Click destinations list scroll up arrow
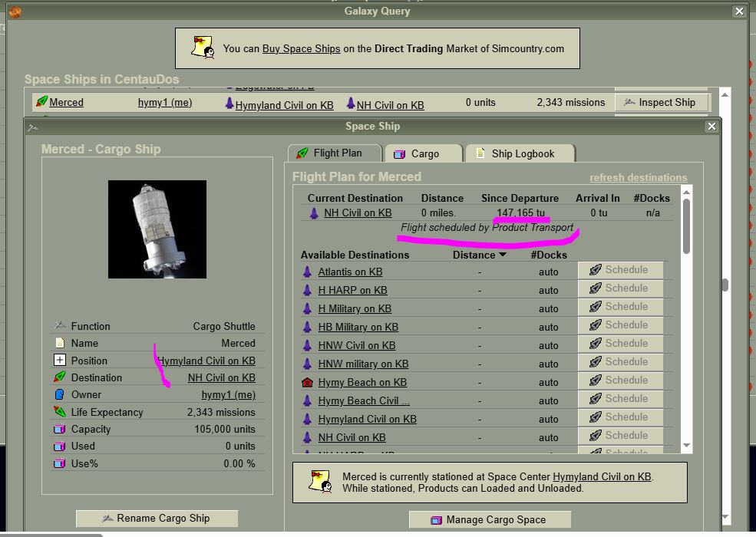The width and height of the screenshot is (756, 537). click(687, 192)
